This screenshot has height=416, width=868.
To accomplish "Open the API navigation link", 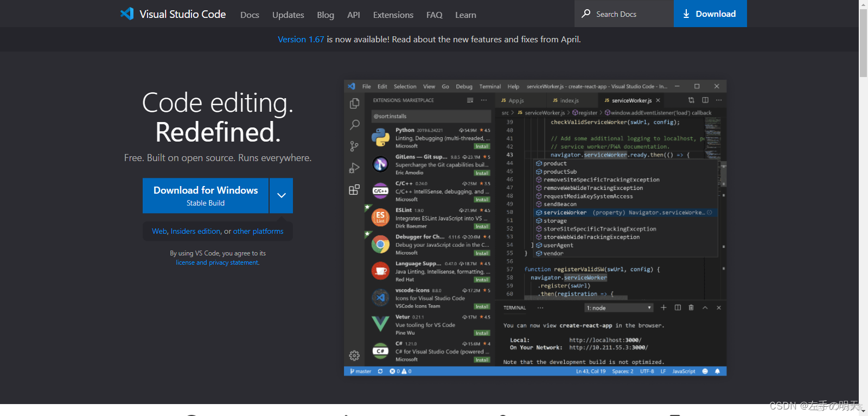I will point(354,15).
